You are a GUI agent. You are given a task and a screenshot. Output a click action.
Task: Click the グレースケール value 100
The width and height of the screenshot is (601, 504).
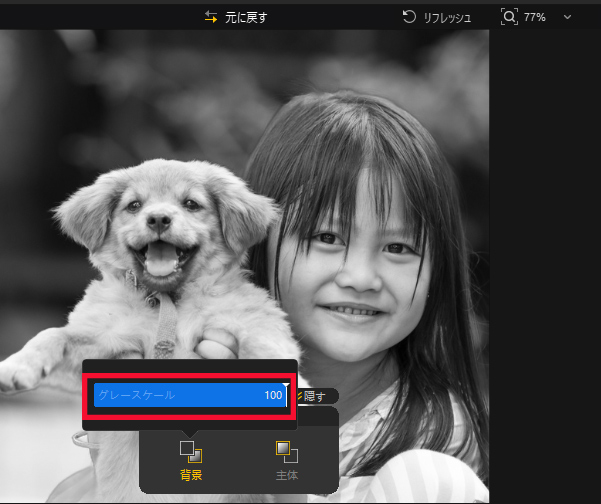tap(272, 396)
